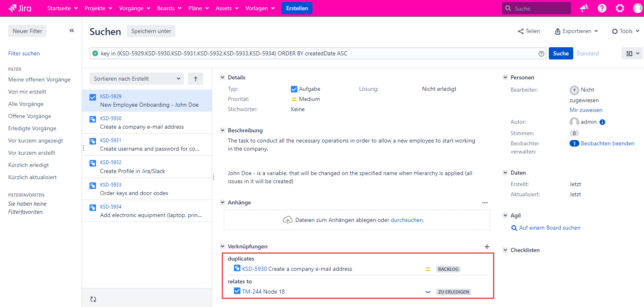Click the JQL query input field
This screenshot has width=644, height=307.
(317, 53)
